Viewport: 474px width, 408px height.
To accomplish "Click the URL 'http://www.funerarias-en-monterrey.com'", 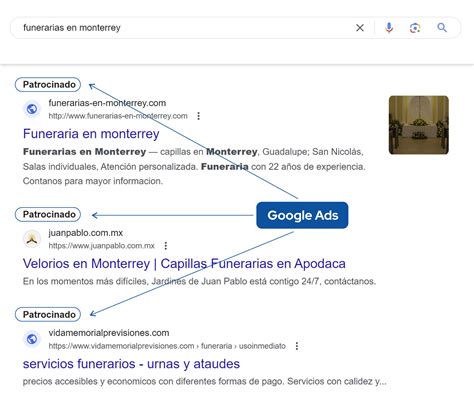I will coord(118,116).
